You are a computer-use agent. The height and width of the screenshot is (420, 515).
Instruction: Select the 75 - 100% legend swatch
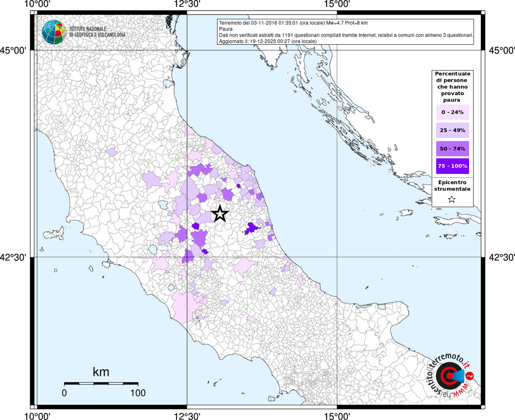452,166
